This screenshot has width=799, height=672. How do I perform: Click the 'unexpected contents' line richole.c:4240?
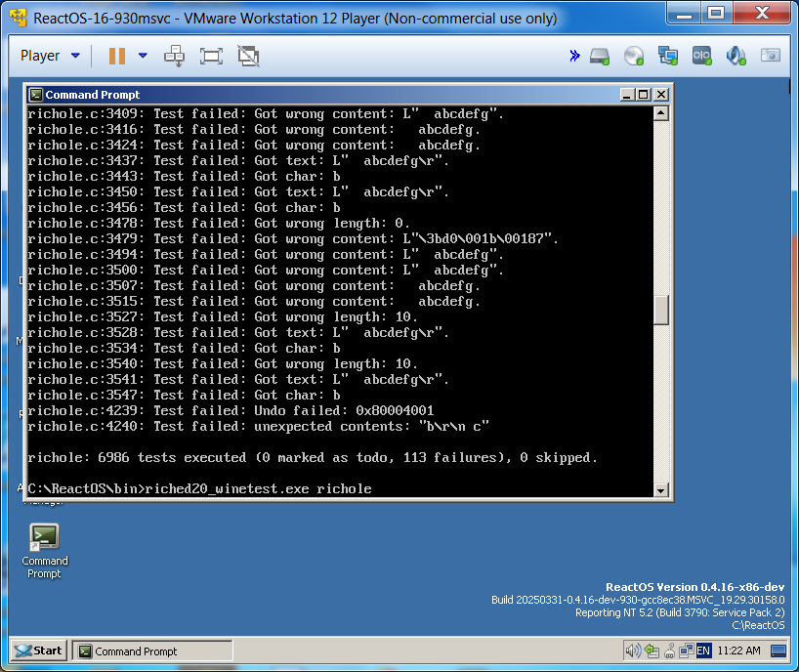pyautogui.click(x=258, y=427)
